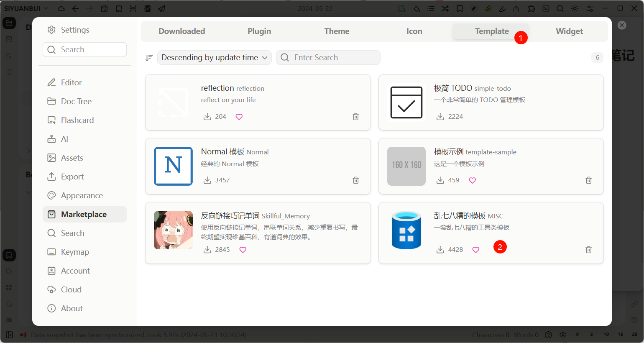644x343 pixels.
Task: Open the Theme tab
Action: [337, 31]
